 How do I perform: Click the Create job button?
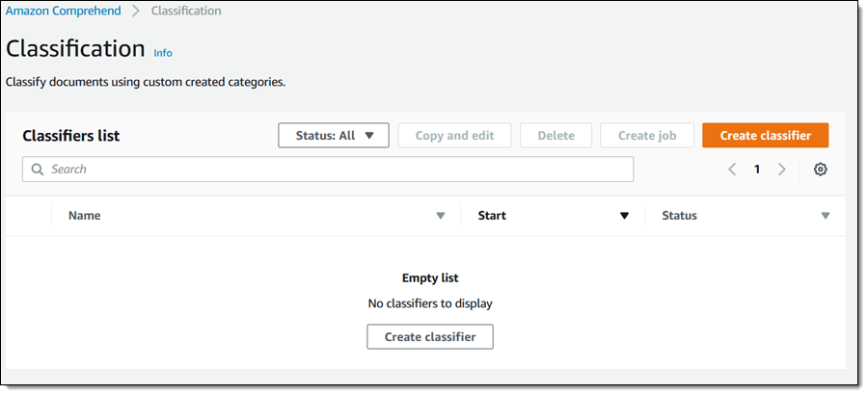(x=646, y=136)
